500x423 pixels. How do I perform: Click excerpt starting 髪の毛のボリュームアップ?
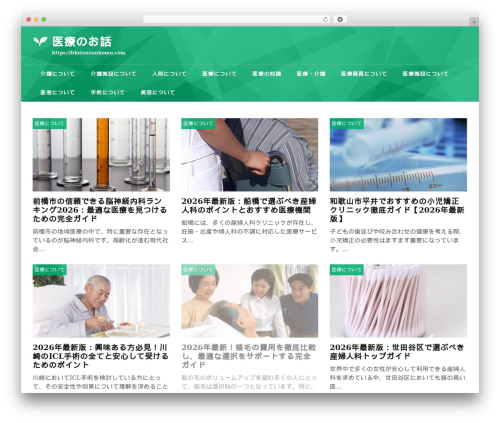(x=249, y=382)
